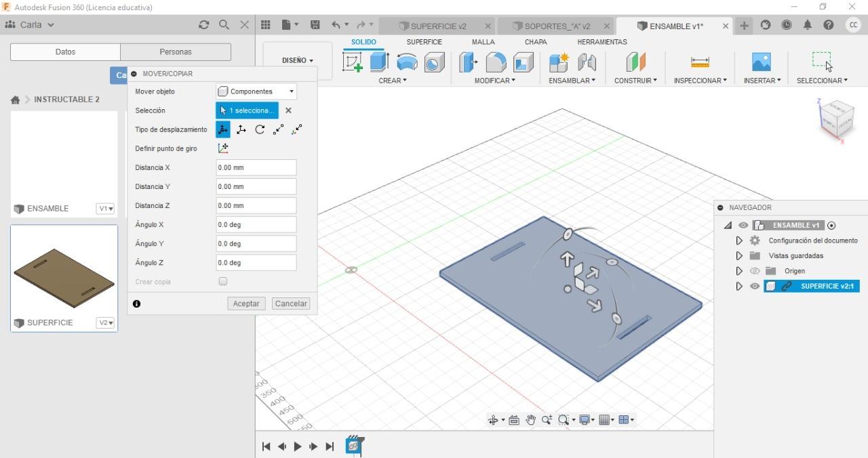Select the Revolve tool icon

[x=407, y=62]
